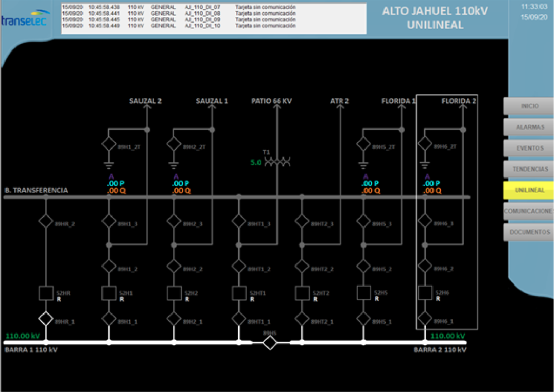Open the EVENTOS page

tap(529, 148)
